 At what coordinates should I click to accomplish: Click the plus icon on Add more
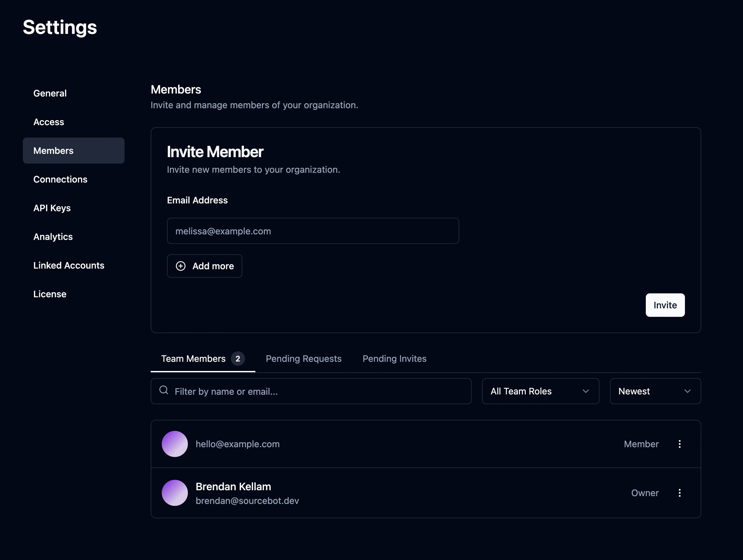pos(181,266)
